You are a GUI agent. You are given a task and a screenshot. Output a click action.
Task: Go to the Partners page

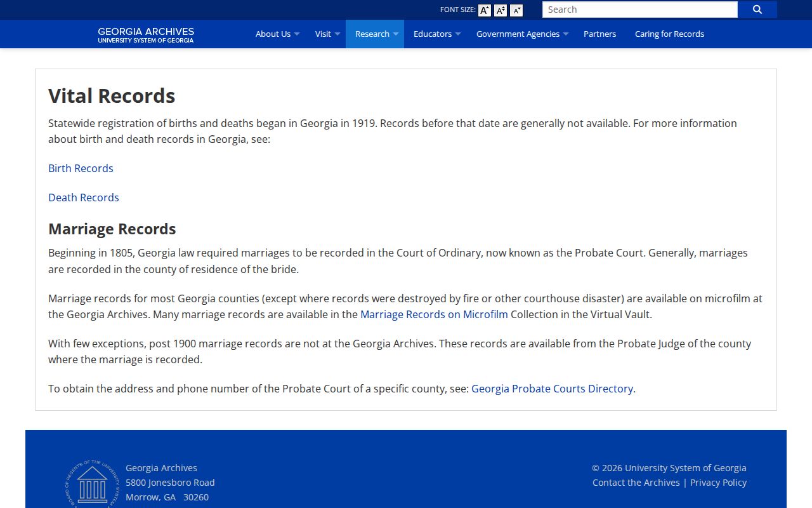click(x=599, y=34)
